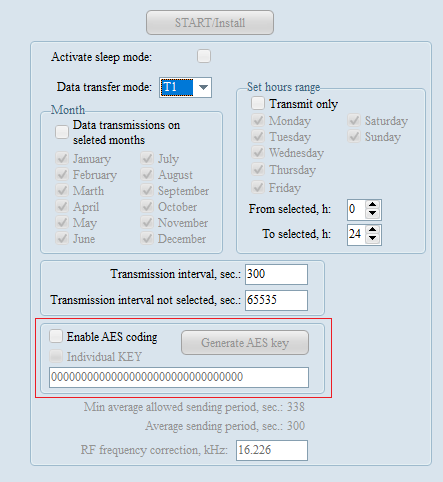The width and height of the screenshot is (443, 482).
Task: Click the Generate AES key button
Action: [245, 343]
